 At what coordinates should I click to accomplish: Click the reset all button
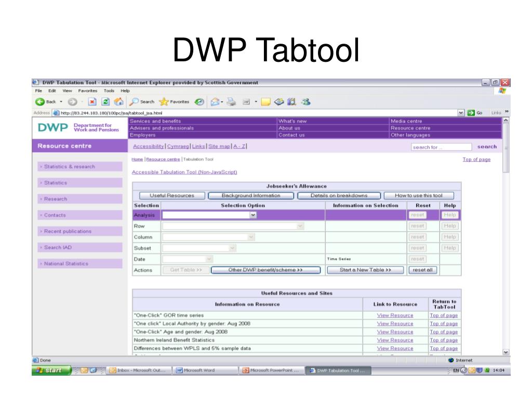click(423, 270)
